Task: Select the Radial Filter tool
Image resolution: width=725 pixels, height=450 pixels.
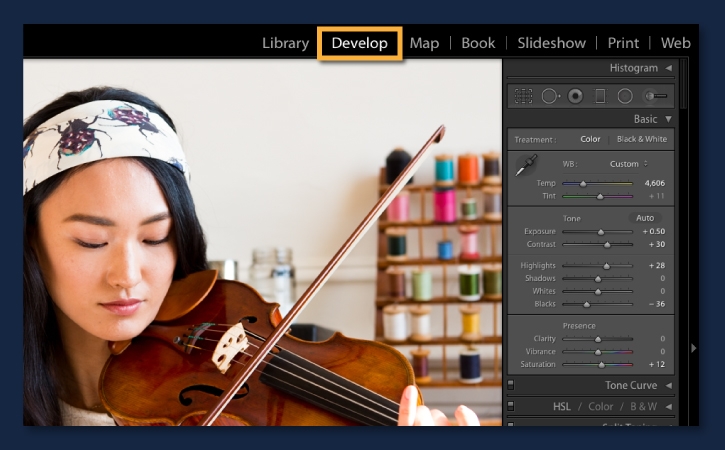Action: point(625,96)
